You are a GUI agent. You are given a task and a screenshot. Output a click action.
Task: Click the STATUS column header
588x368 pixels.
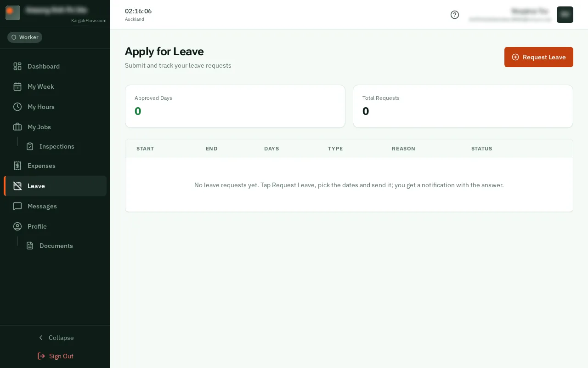pos(481,149)
